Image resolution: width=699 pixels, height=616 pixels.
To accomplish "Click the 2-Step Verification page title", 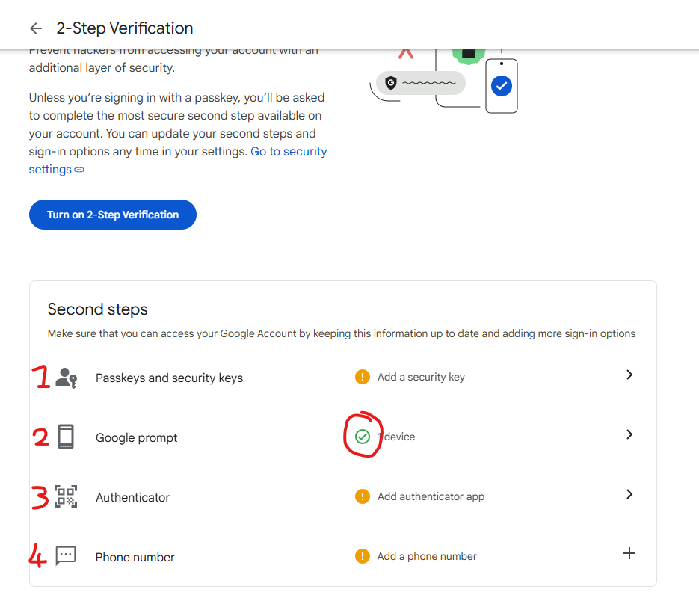I will [x=125, y=28].
